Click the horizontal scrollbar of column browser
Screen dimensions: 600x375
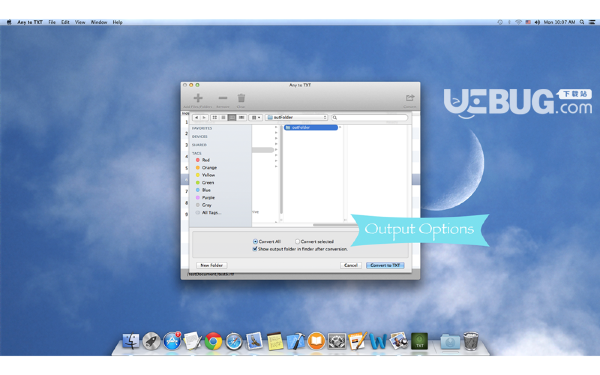(335, 225)
